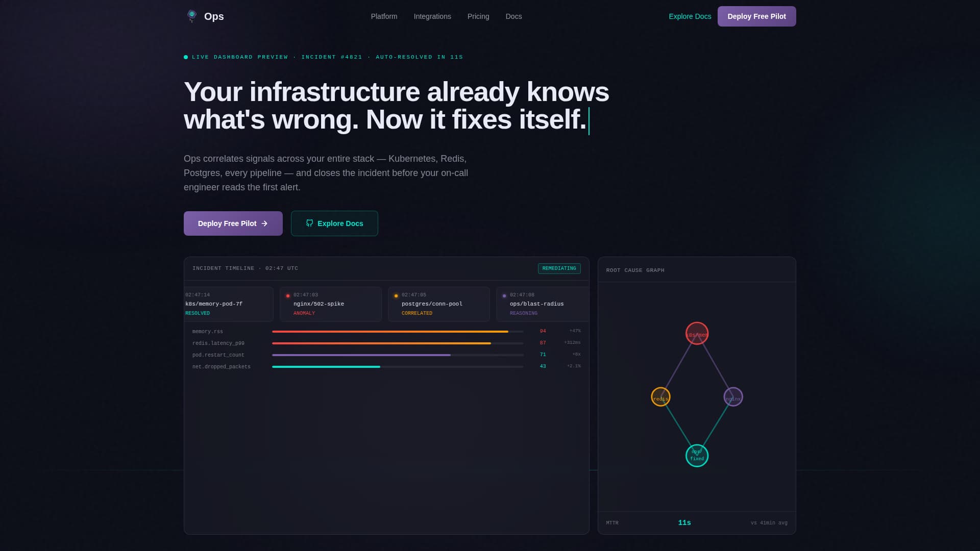Screen dimensions: 980x551
Task: Select the postgres/conn-pool timeline card
Action: 439,304
